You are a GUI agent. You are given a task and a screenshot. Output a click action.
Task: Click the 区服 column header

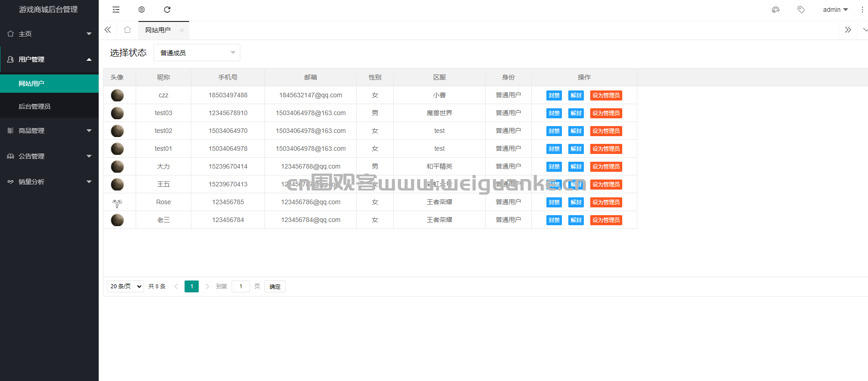click(x=439, y=77)
